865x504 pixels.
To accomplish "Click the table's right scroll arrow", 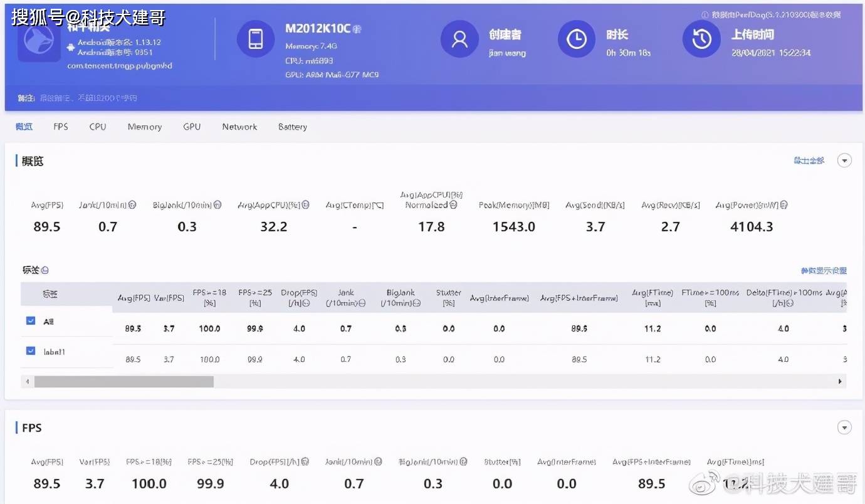I will point(840,381).
